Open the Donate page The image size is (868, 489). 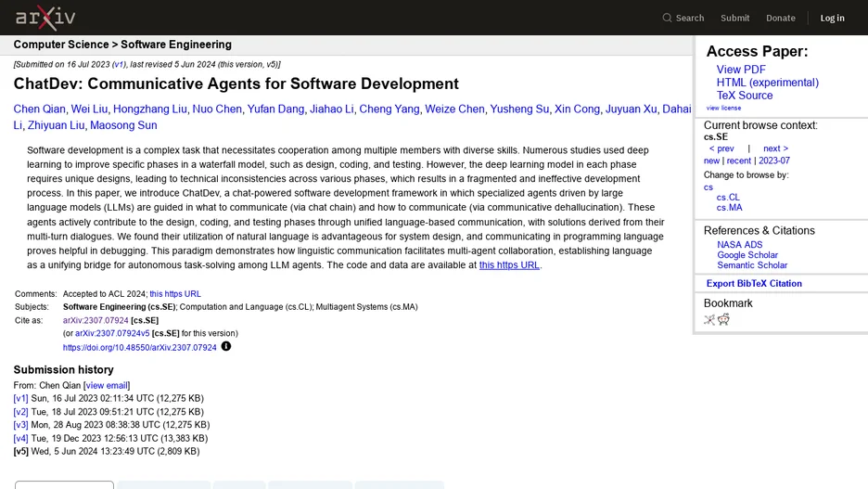[781, 18]
